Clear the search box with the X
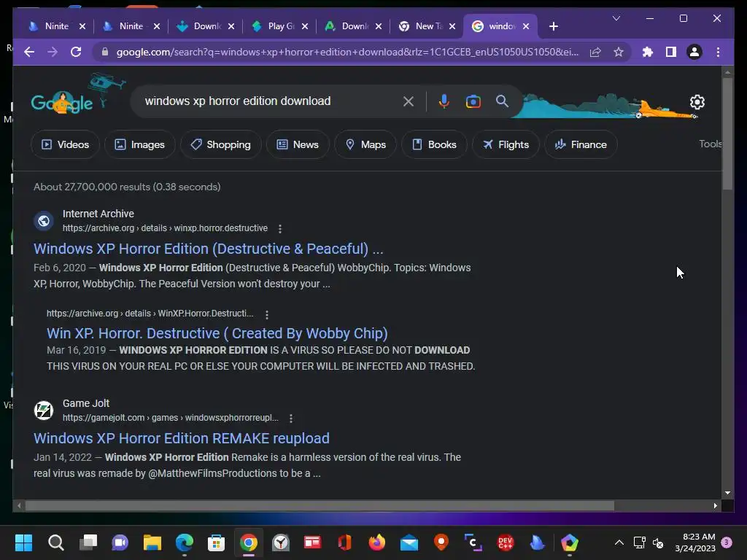Screen dimensions: 747x560 coord(409,101)
